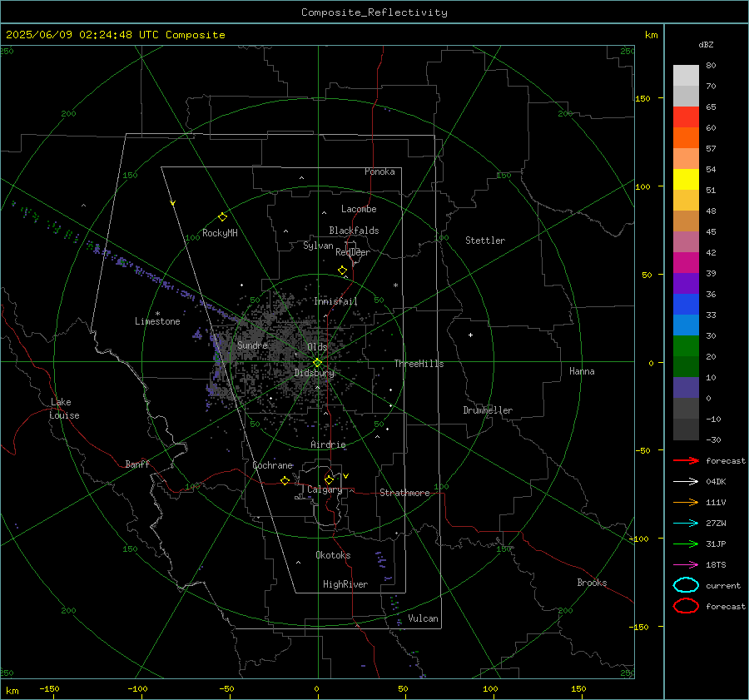
Task: Click the Vulcan label
Action: tap(424, 618)
